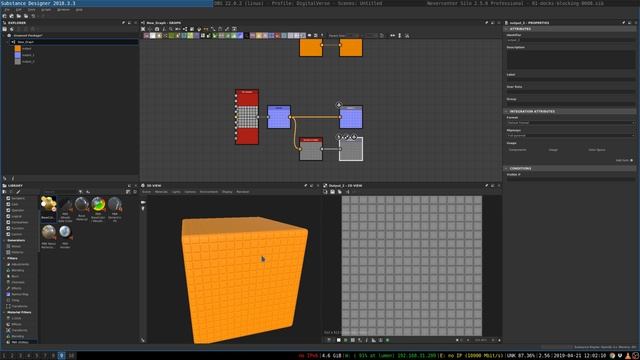Open the Edit menu
640x360 pixels.
click(19, 9)
